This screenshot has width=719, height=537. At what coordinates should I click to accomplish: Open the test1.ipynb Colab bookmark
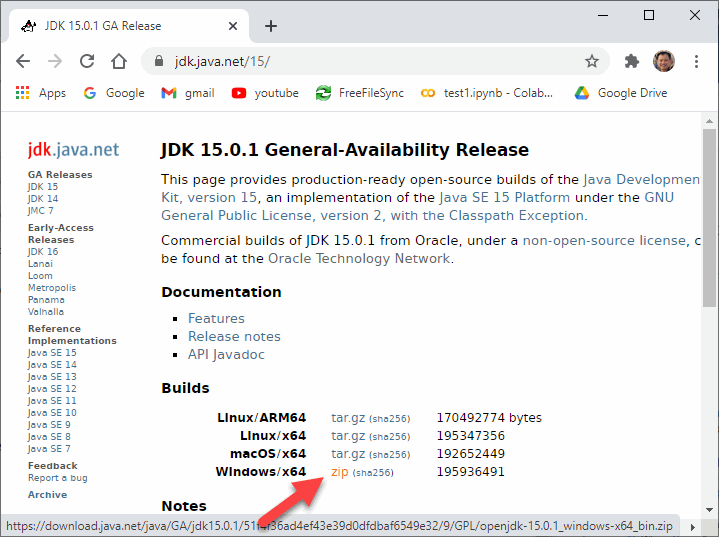click(x=487, y=93)
